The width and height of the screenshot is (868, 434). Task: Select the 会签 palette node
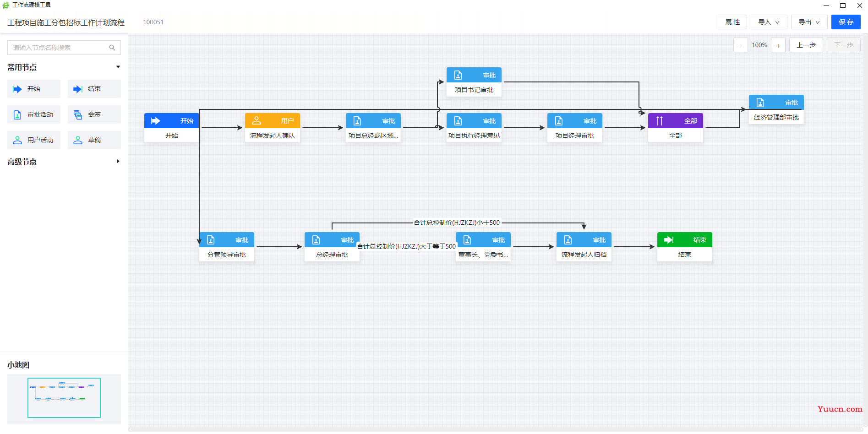click(94, 114)
